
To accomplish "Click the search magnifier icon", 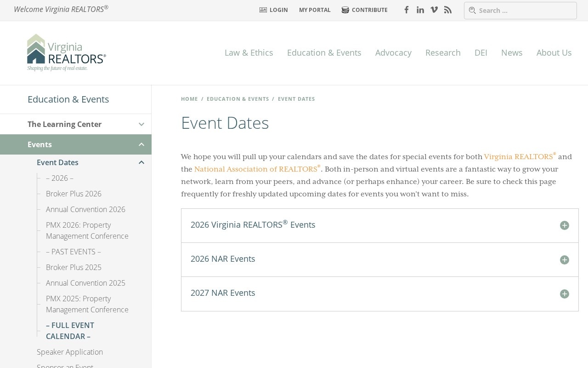I will tap(472, 11).
